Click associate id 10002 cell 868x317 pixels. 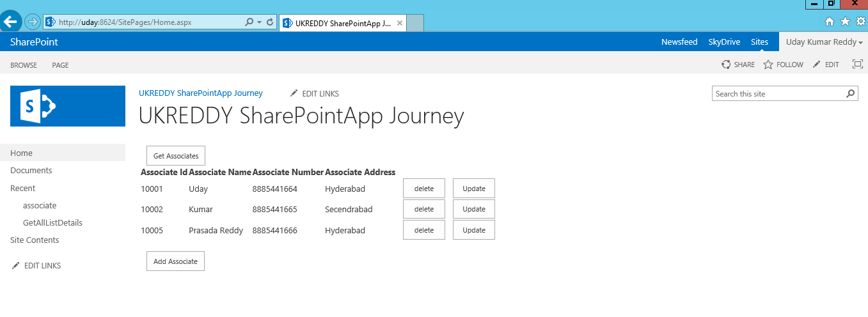click(152, 210)
